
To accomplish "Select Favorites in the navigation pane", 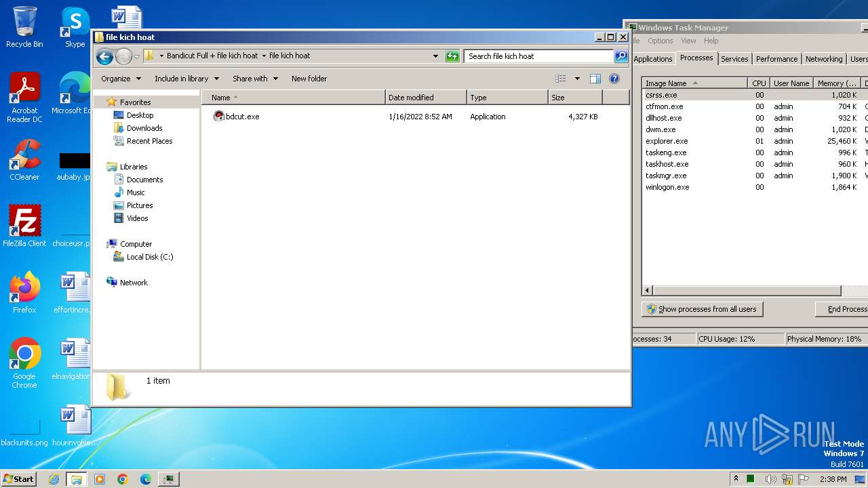I will pos(135,102).
